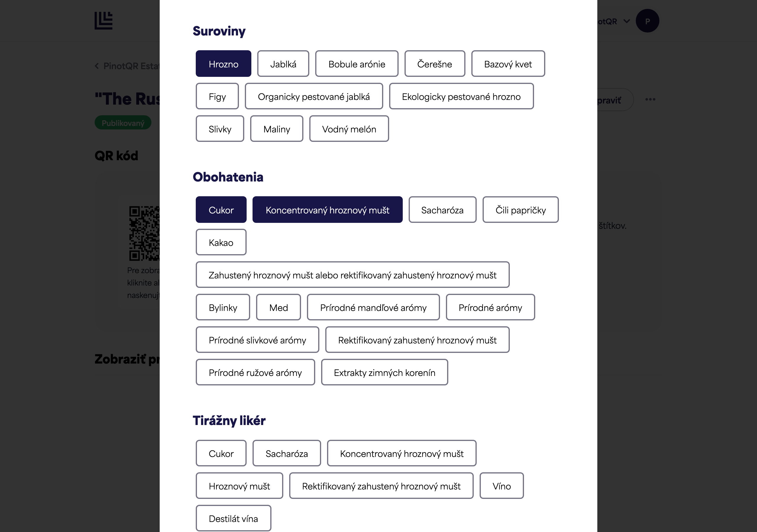
Task: Toggle off Cukor under Obohatenia
Action: tap(221, 210)
